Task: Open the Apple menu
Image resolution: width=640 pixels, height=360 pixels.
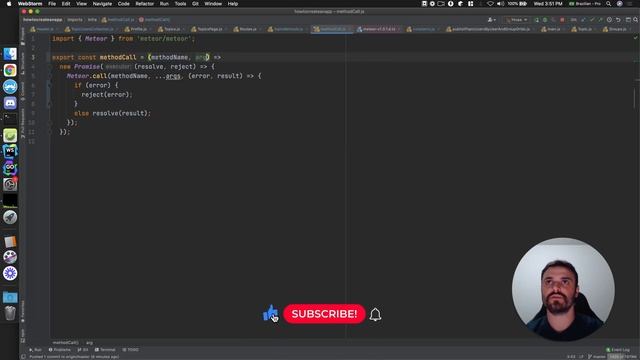Action: [x=9, y=4]
